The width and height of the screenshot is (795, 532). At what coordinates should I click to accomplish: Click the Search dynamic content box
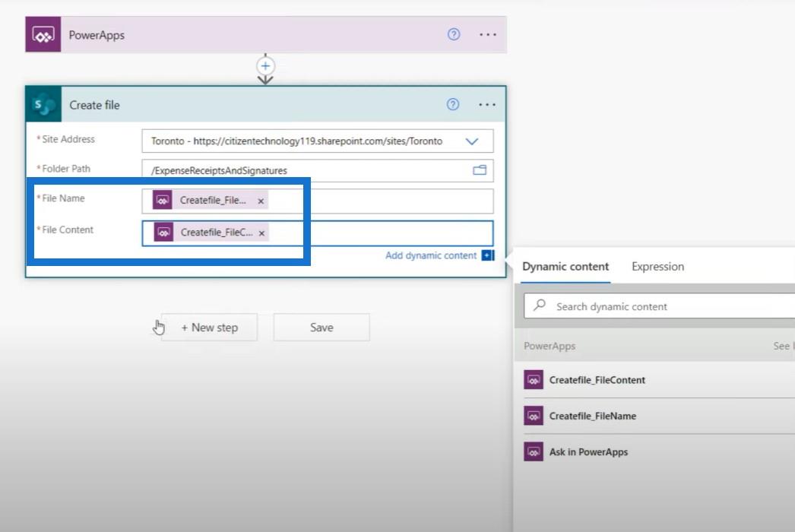click(x=659, y=306)
